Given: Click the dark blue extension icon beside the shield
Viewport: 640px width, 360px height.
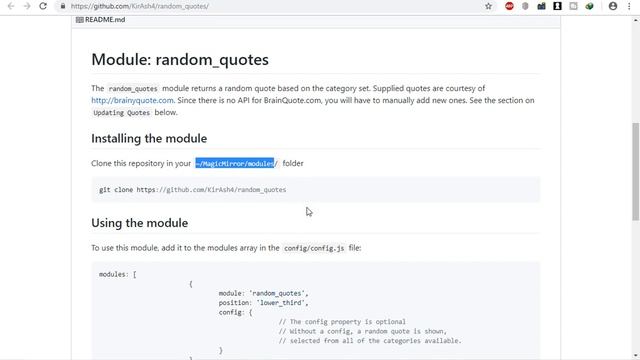Looking at the screenshot, I should [x=541, y=6].
